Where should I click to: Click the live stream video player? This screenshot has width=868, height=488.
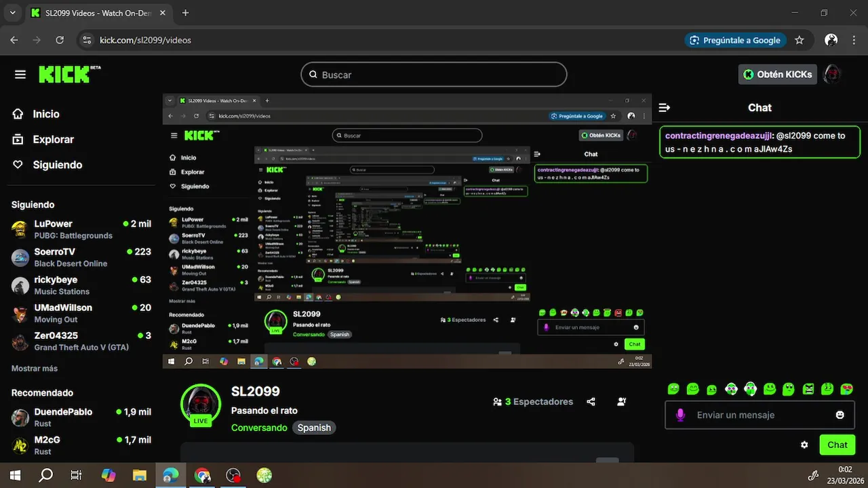click(x=407, y=231)
